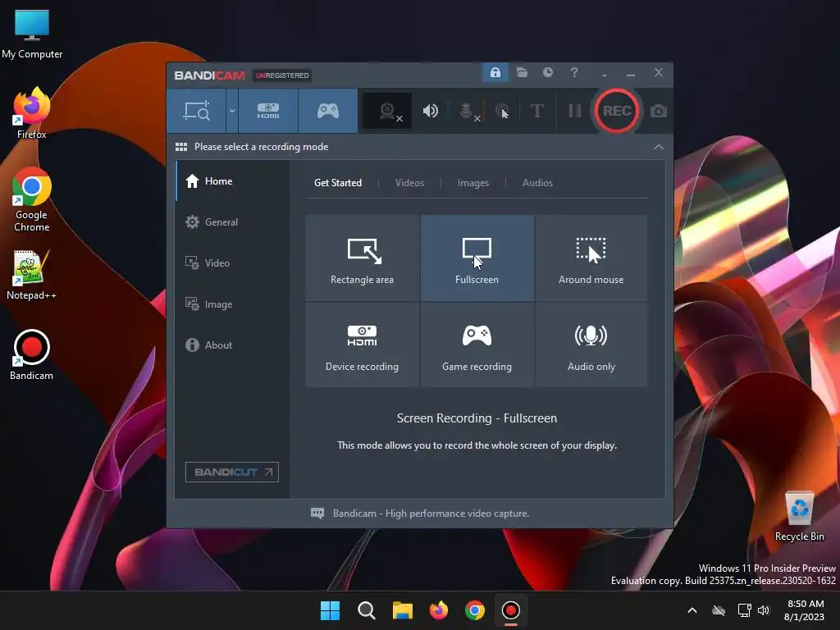Choose the Game recording tile
The height and width of the screenshot is (630, 840).
coord(477,345)
